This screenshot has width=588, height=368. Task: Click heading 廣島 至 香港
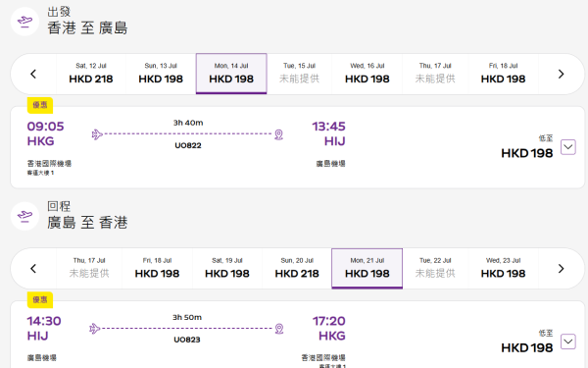pyautogui.click(x=87, y=223)
